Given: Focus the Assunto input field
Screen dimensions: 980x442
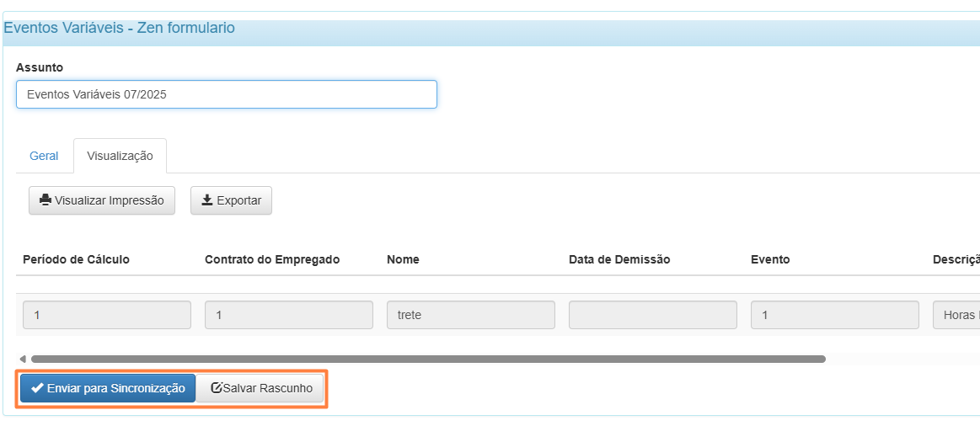Looking at the screenshot, I should pos(226,94).
